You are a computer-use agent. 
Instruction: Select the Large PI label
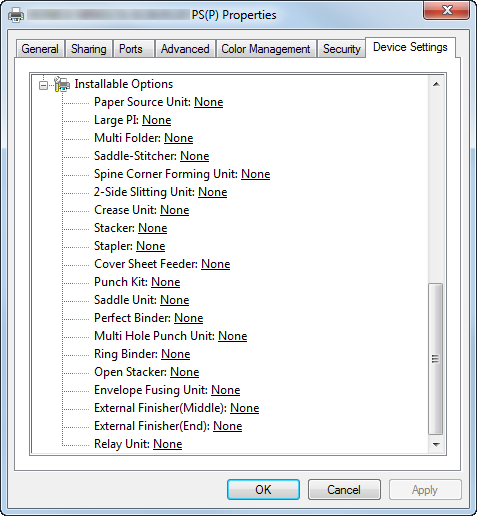coord(117,120)
